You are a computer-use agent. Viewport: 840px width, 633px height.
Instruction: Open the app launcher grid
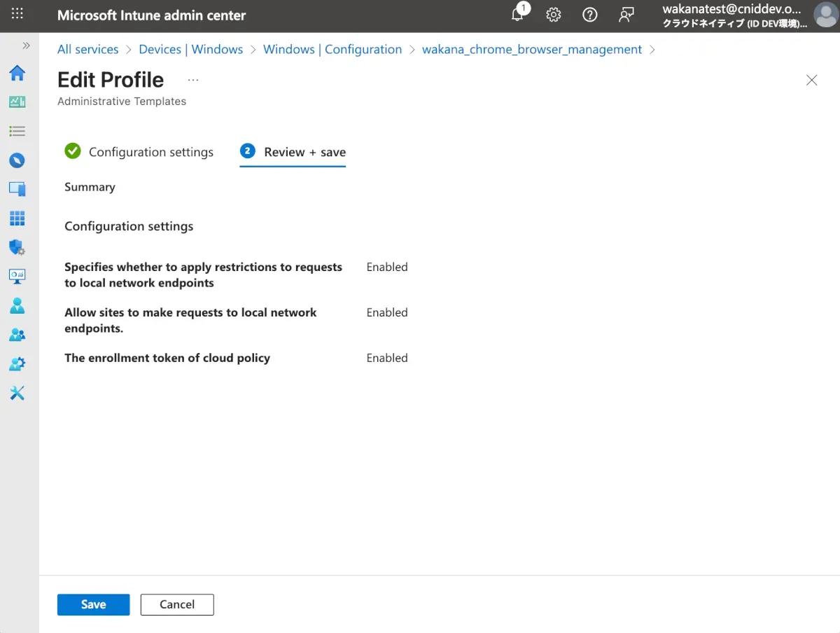pyautogui.click(x=17, y=14)
